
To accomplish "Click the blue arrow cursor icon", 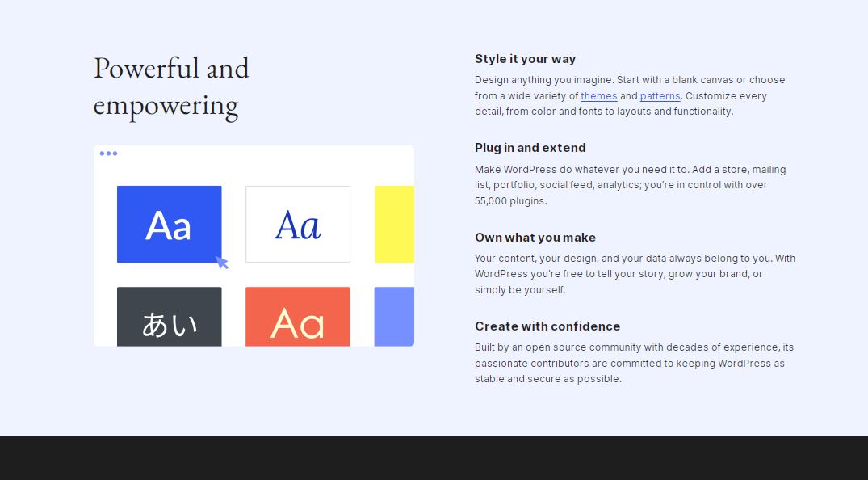I will point(221,262).
